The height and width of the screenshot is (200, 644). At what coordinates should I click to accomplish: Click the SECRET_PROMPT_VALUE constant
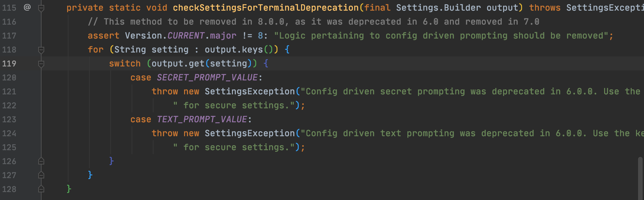click(207, 77)
